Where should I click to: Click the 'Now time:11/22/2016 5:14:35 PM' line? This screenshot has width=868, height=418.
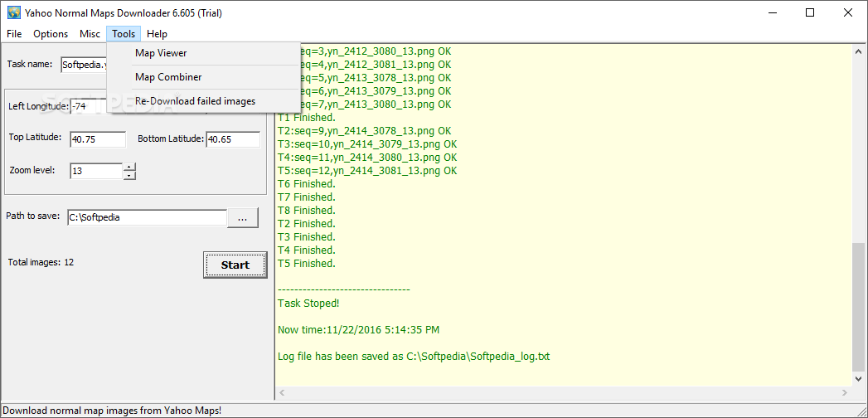coord(359,330)
